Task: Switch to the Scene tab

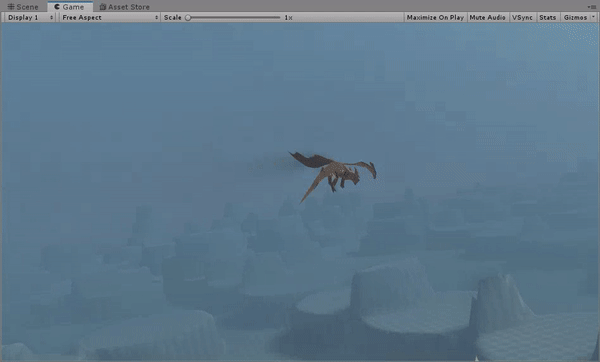Action: click(x=23, y=7)
